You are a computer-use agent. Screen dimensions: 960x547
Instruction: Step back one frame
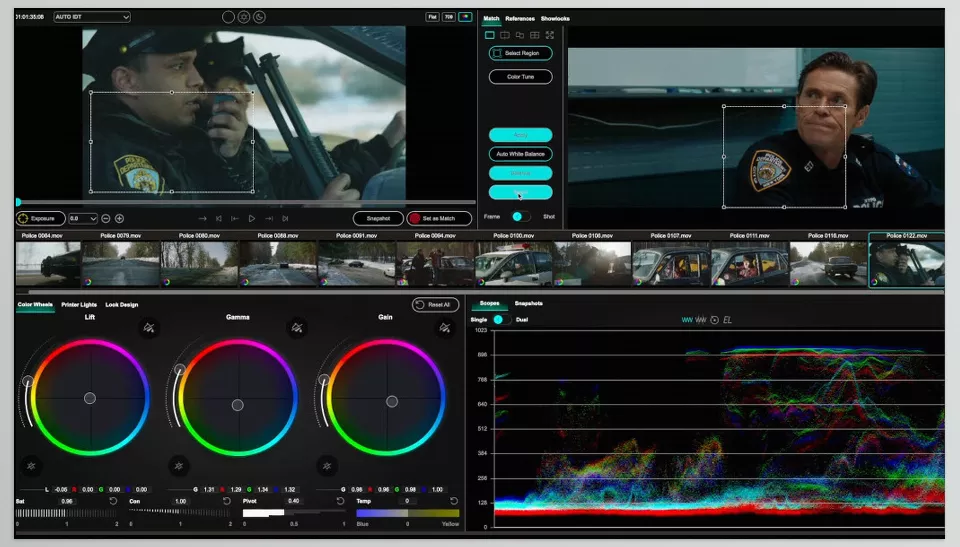tap(235, 218)
